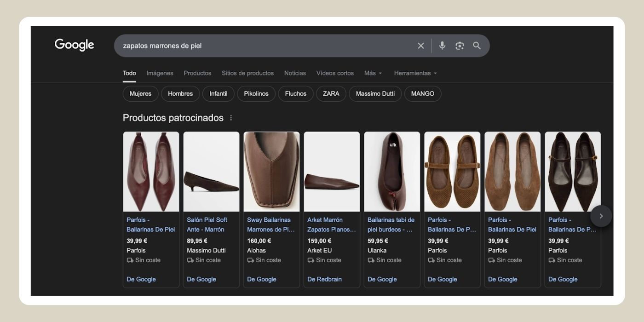Open the Noticias tab
This screenshot has width=644, height=322.
click(x=295, y=73)
